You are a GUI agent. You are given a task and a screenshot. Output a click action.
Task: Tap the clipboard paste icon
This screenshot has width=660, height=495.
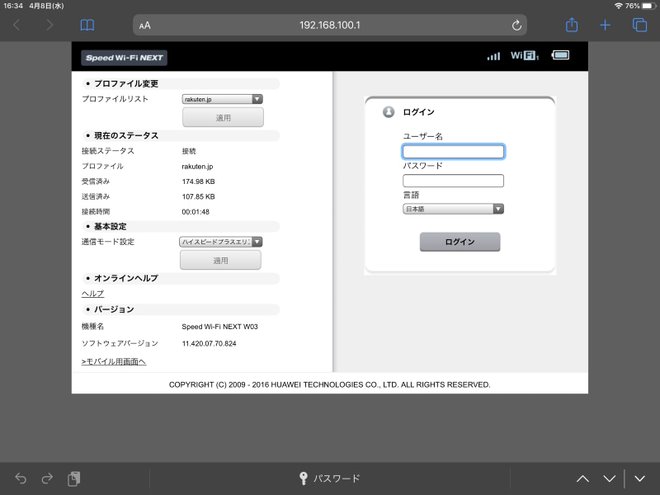click(74, 478)
